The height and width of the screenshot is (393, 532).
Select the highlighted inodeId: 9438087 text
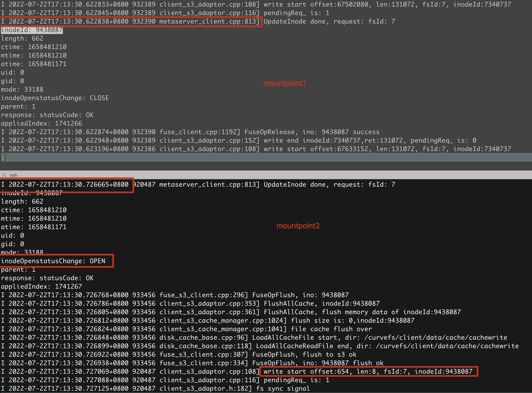coord(32,30)
